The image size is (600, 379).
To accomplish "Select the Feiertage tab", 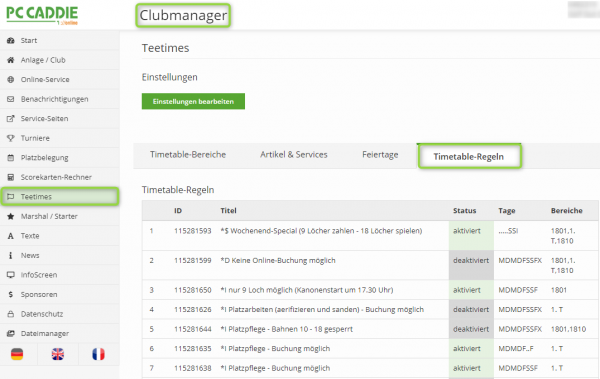I will tap(380, 155).
